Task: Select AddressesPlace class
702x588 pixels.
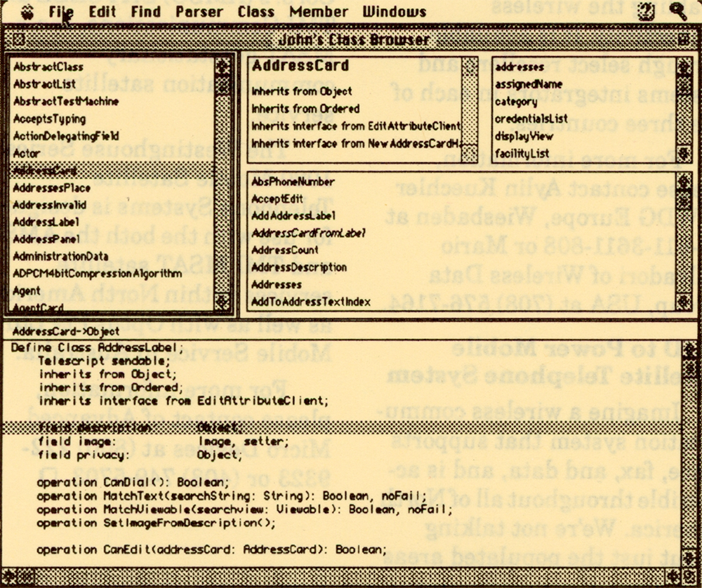Action: pos(51,188)
